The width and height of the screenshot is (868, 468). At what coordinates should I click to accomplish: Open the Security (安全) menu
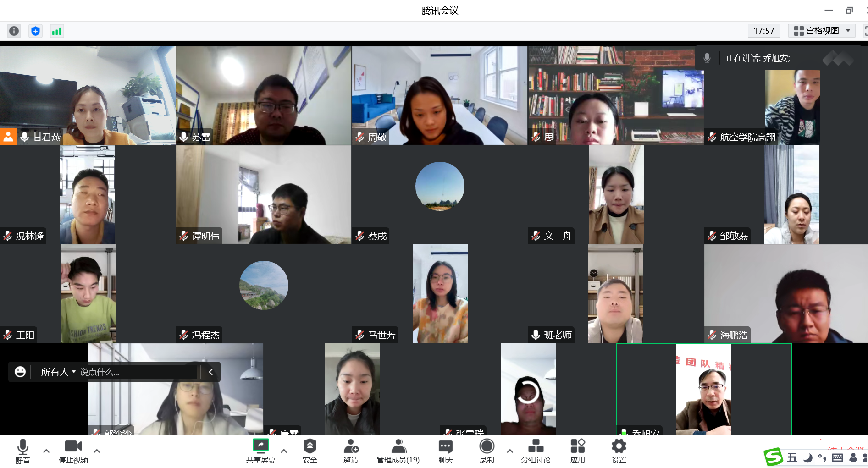click(310, 451)
